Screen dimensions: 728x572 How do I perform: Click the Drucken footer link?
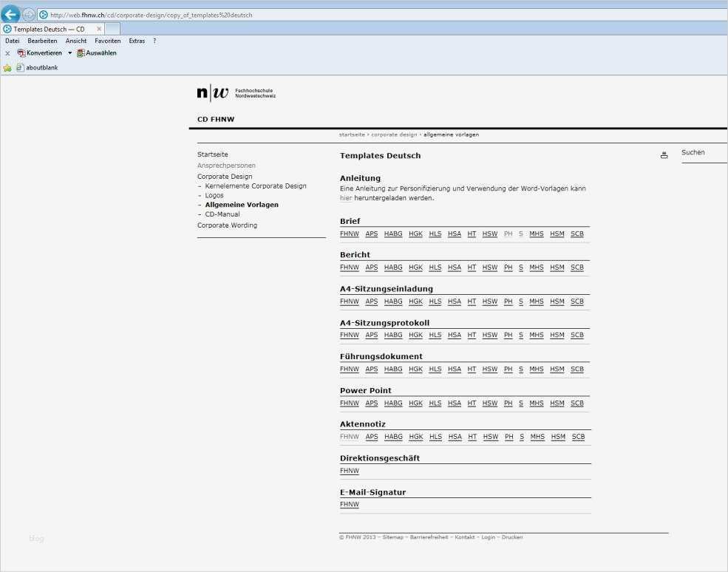click(x=512, y=537)
